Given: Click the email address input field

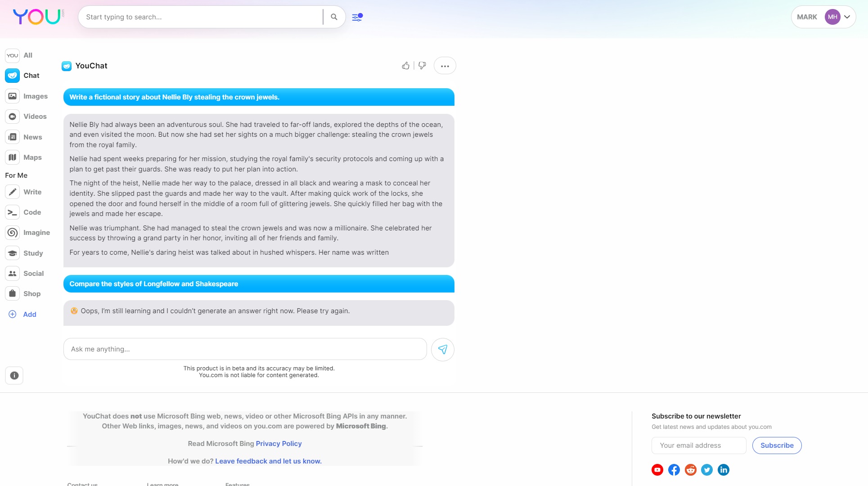Looking at the screenshot, I should pyautogui.click(x=699, y=445).
